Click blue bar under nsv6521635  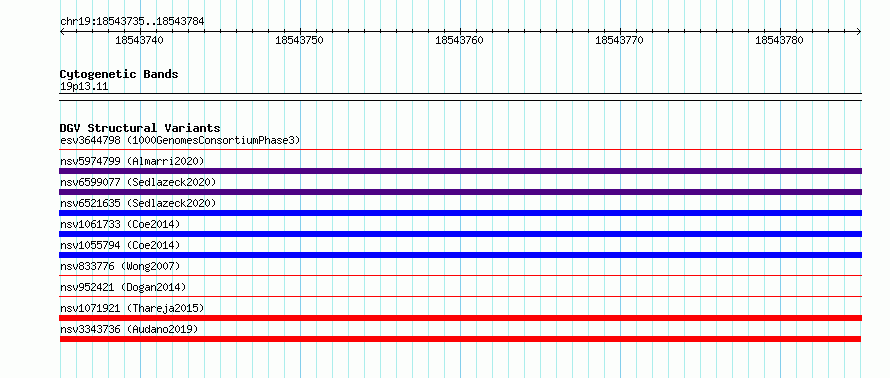460,213
